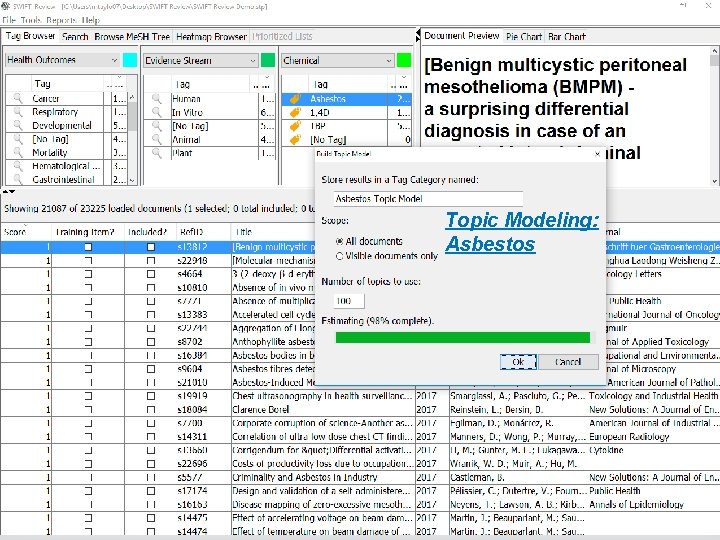Click magnifier icon next to Human tag
720x540 pixels.
[157, 98]
